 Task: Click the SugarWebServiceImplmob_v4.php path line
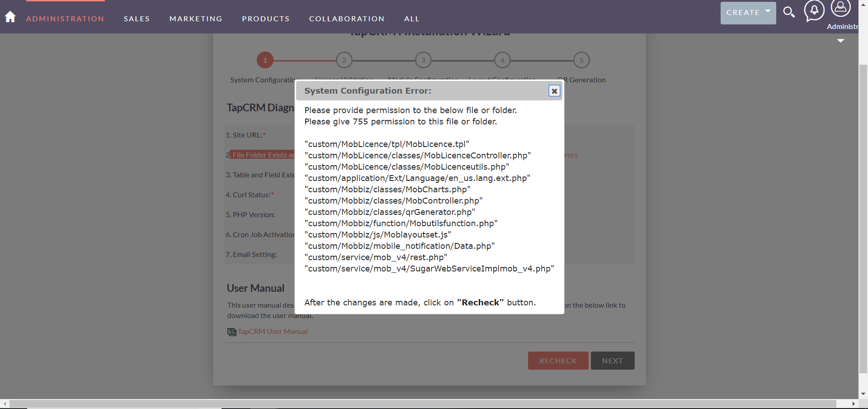coord(429,269)
